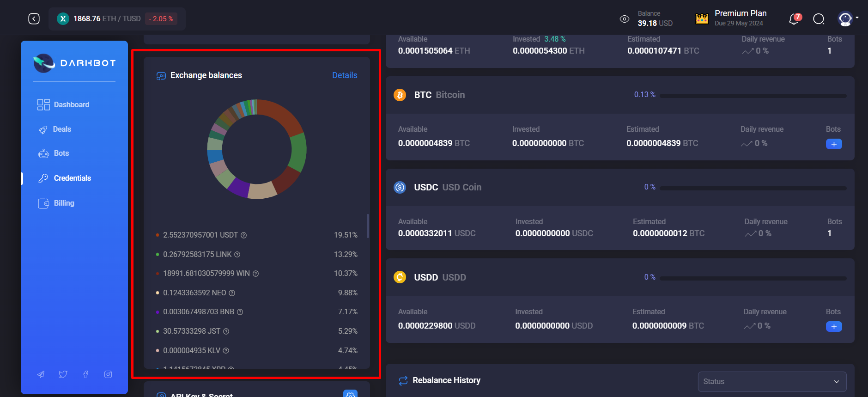Screen dimensions: 868x397
Task: Open Twitter link in sidebar footer
Action: click(x=63, y=374)
